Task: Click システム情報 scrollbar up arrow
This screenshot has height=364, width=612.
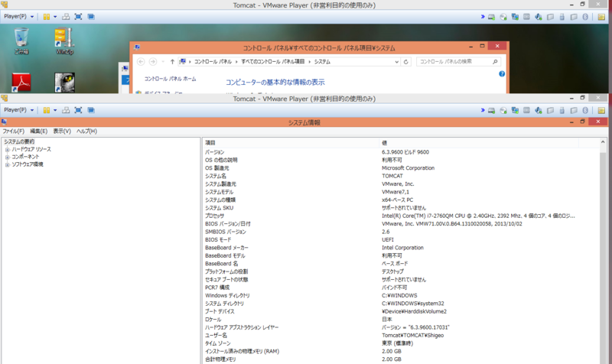Action: (603, 142)
